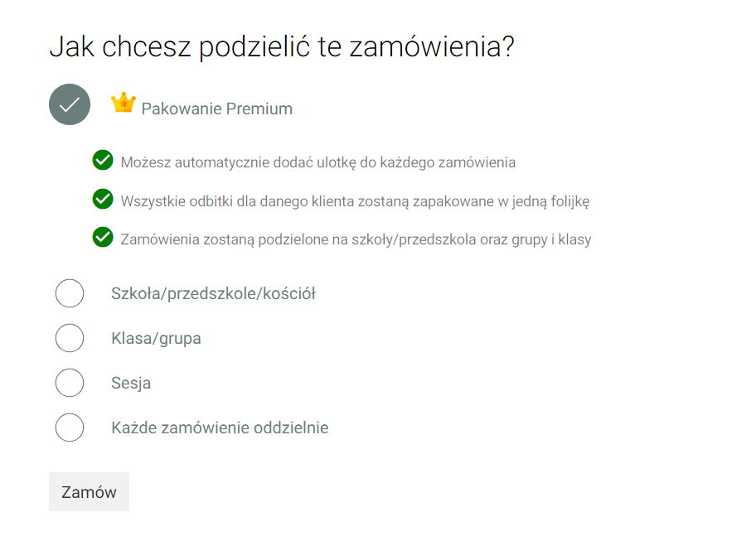Click the Klasa/grupa label text
This screenshot has height=541, width=756.
(156, 338)
